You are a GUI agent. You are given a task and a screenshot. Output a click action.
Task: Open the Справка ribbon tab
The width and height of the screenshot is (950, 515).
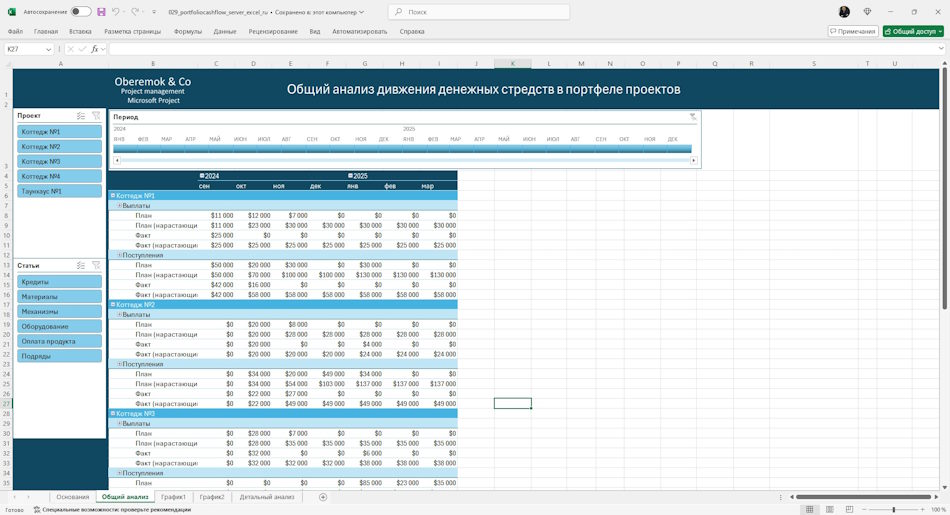(x=412, y=32)
